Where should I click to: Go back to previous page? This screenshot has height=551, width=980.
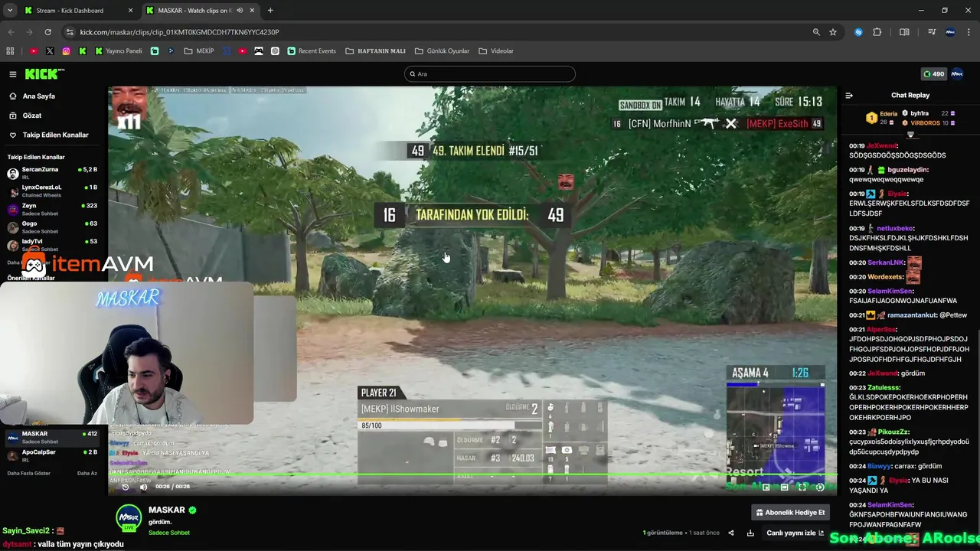(x=11, y=32)
